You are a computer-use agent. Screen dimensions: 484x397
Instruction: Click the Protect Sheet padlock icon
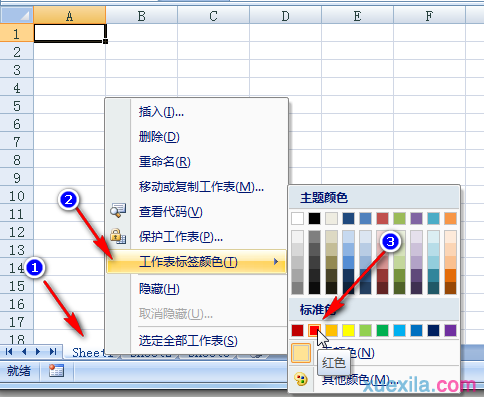118,236
